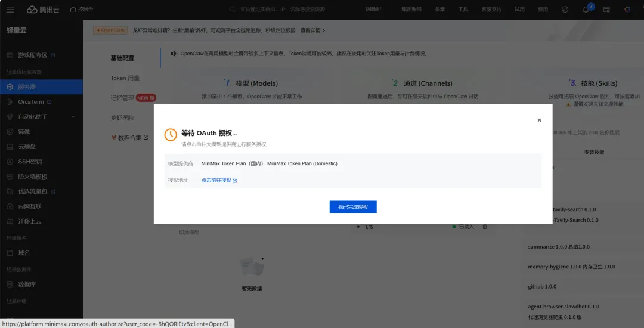Open 工具 menu in top bar
This screenshot has width=644, height=328.
463,10
